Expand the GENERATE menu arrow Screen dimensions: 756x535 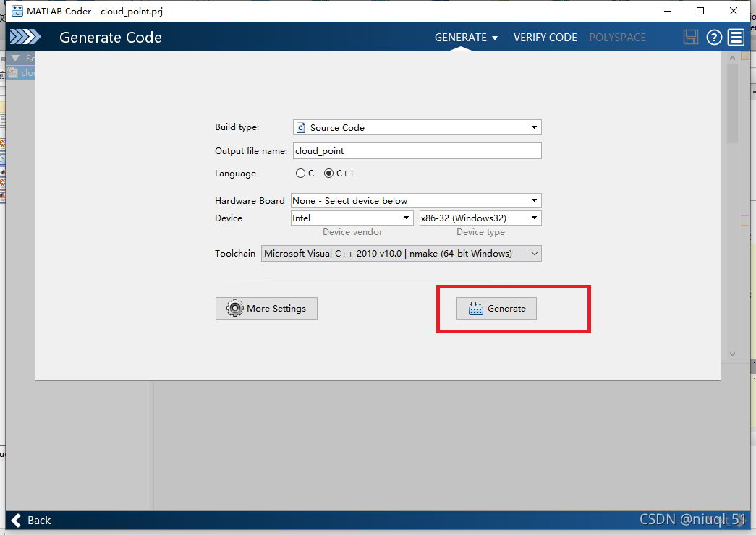[x=495, y=38]
